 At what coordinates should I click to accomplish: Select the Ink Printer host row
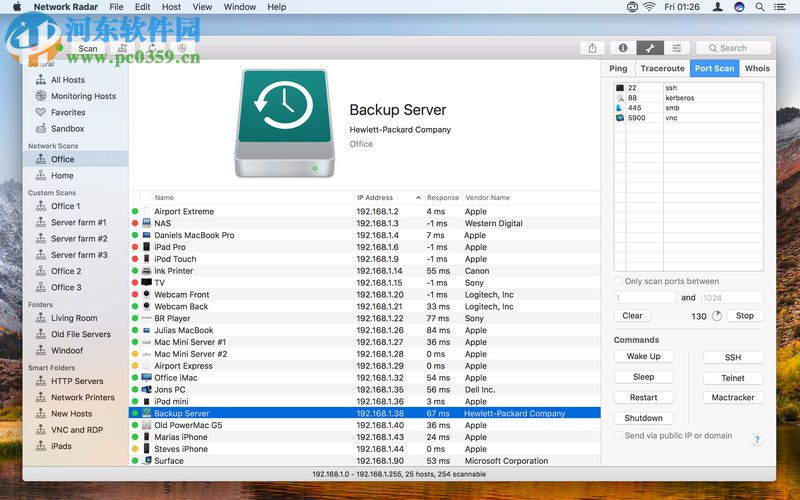point(365,271)
